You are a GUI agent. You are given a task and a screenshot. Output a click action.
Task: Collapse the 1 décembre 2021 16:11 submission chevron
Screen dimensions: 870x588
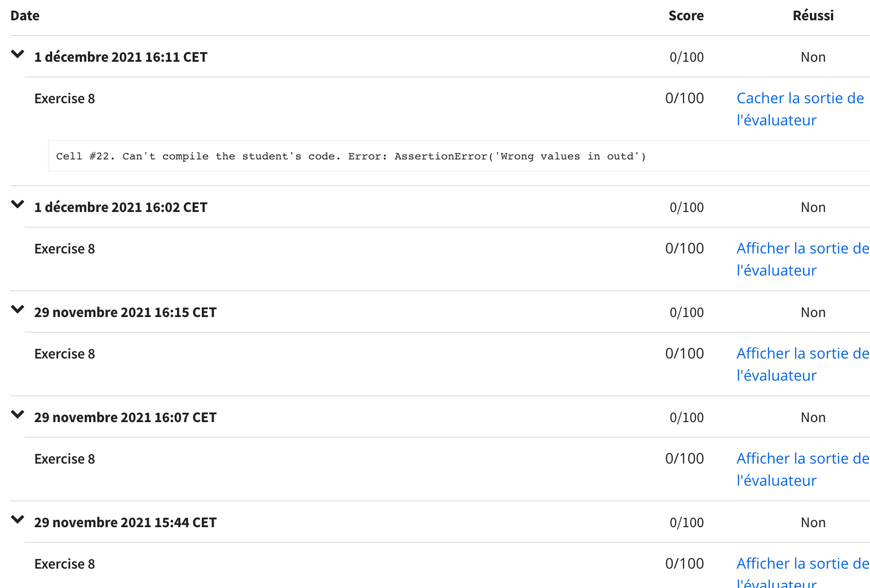[x=18, y=54]
